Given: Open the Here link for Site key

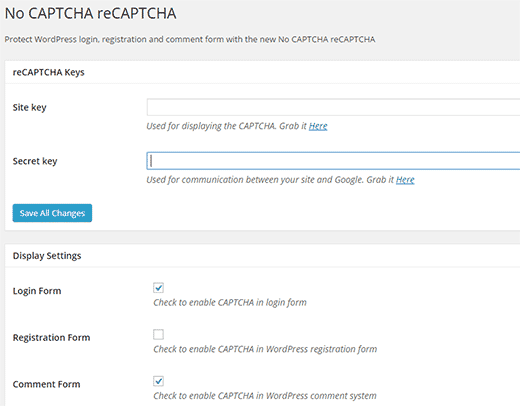Looking at the screenshot, I should click(318, 126).
